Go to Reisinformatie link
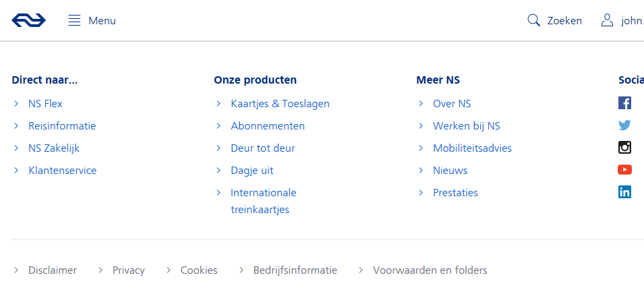The width and height of the screenshot is (644, 294). 62,125
